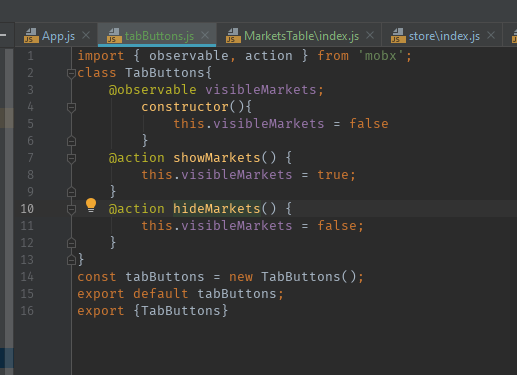
Task: Close the App.js tab
Action: [x=86, y=35]
